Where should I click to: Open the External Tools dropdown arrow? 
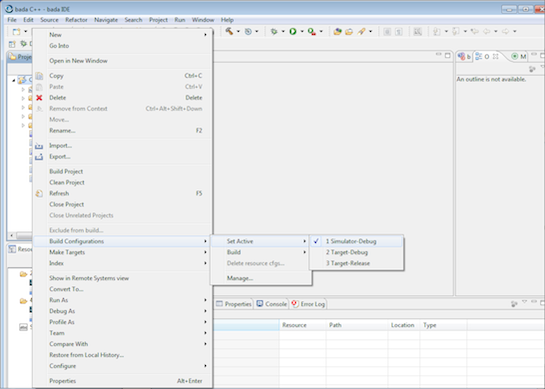321,32
